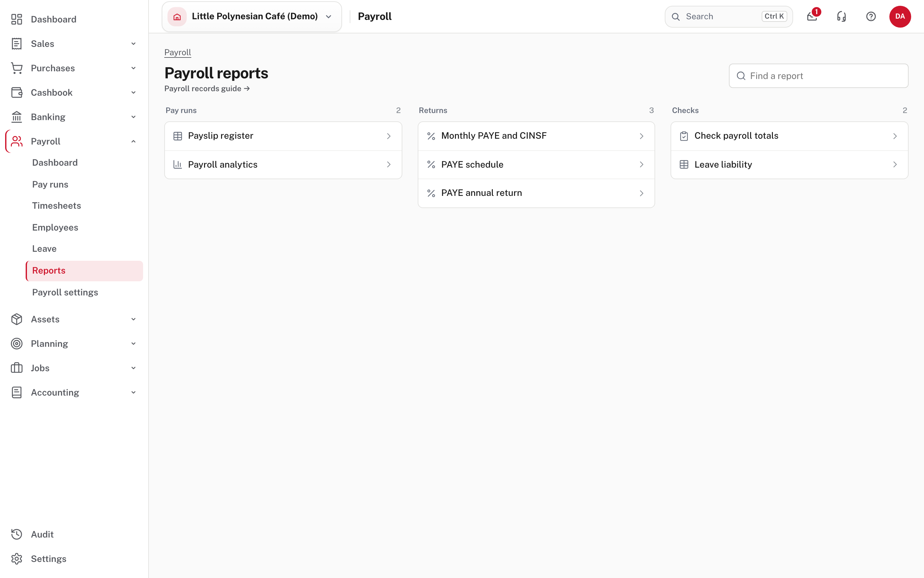Select the Reports sidebar item
Viewport: 924px width, 578px height.
[x=84, y=271]
